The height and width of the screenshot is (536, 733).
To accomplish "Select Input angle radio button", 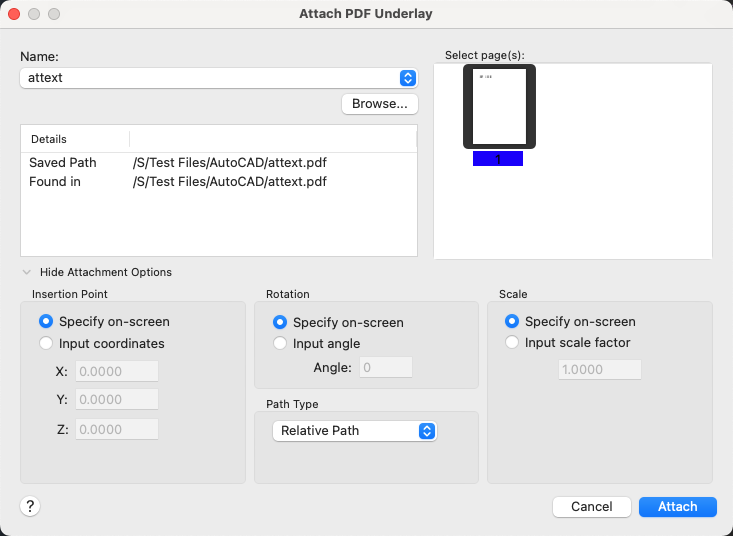I will click(x=280, y=344).
